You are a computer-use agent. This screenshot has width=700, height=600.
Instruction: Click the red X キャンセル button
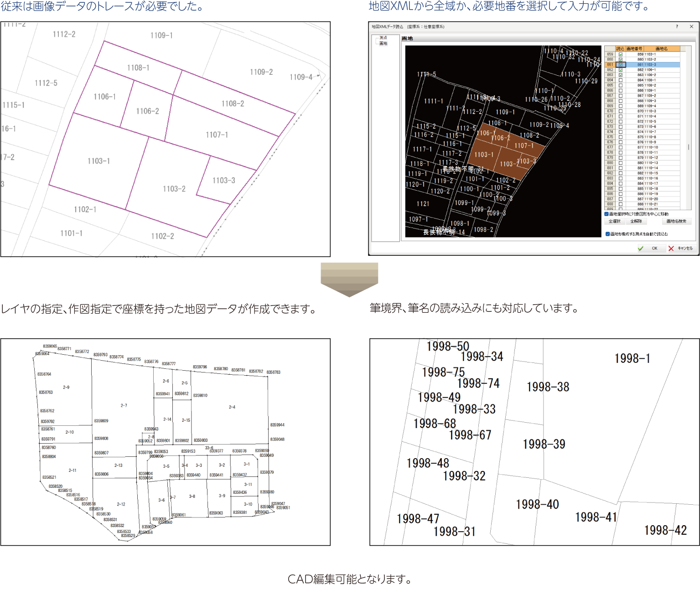point(681,248)
